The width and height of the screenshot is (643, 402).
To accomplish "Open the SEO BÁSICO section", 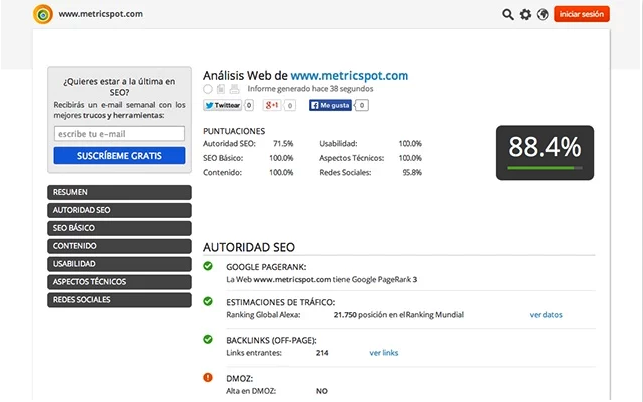I will 119,228.
